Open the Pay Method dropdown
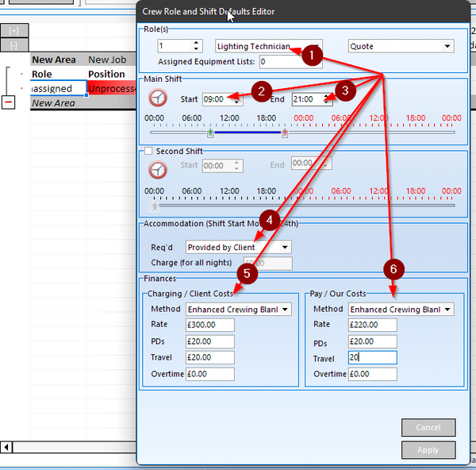The height and width of the screenshot is (470, 476). click(x=448, y=309)
